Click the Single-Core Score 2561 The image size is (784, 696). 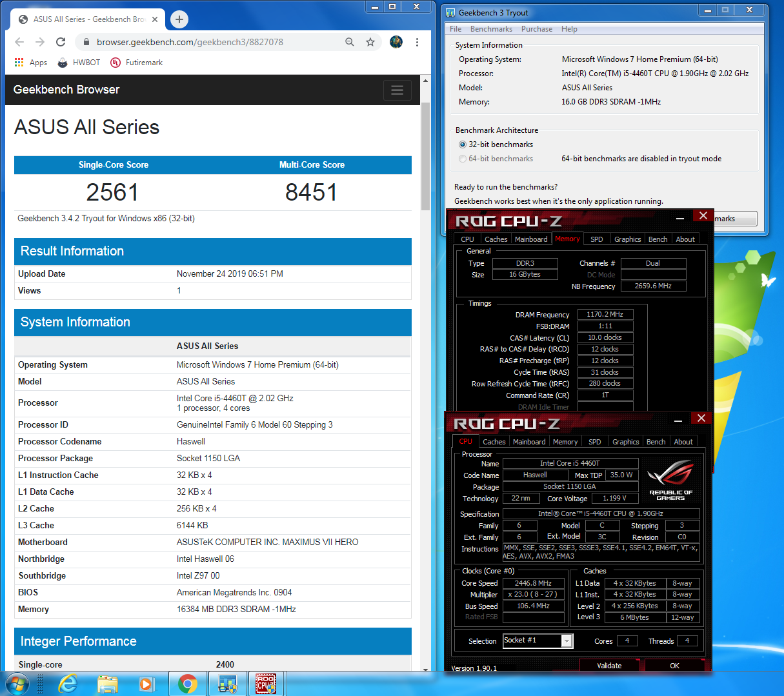(x=112, y=192)
